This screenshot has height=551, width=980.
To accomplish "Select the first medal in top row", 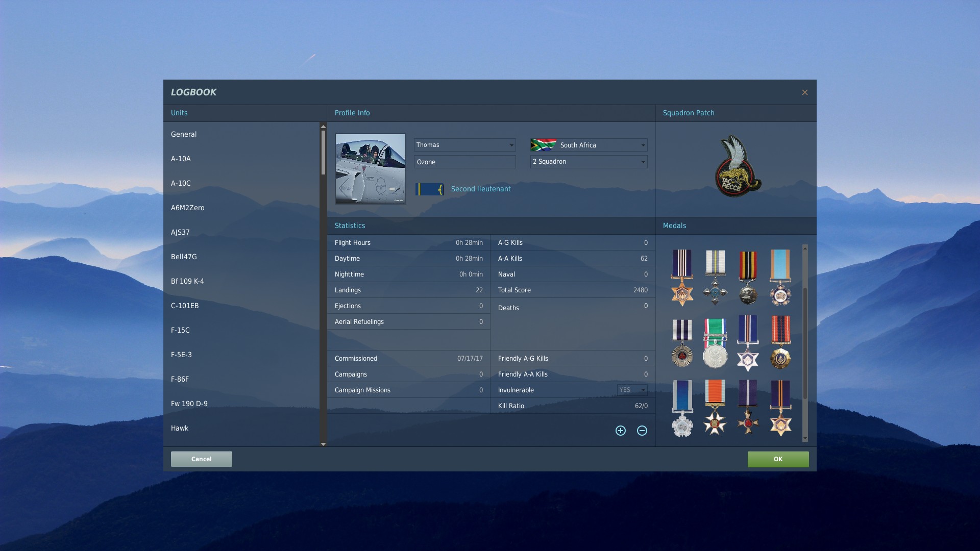I will [x=682, y=277].
